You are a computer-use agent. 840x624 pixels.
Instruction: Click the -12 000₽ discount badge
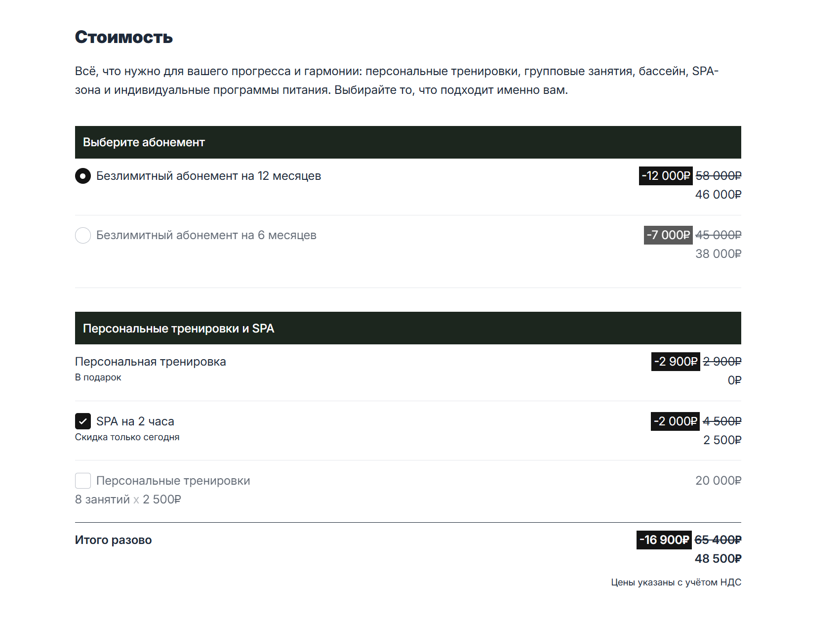tap(665, 176)
